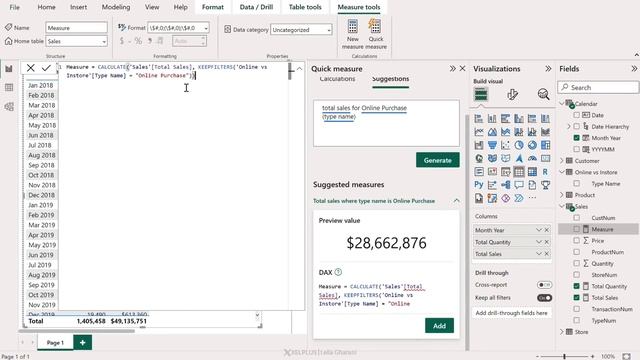Remove Total Sales from Columns

tap(547, 254)
